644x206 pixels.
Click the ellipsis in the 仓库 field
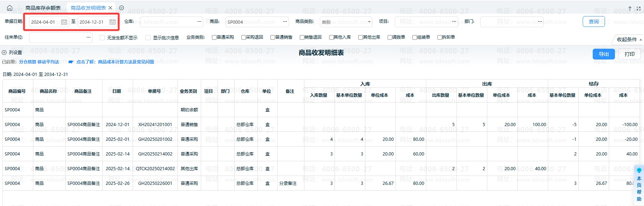click(199, 22)
